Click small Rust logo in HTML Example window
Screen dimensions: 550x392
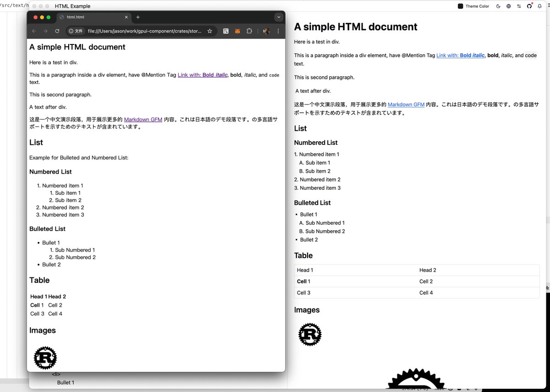310,334
